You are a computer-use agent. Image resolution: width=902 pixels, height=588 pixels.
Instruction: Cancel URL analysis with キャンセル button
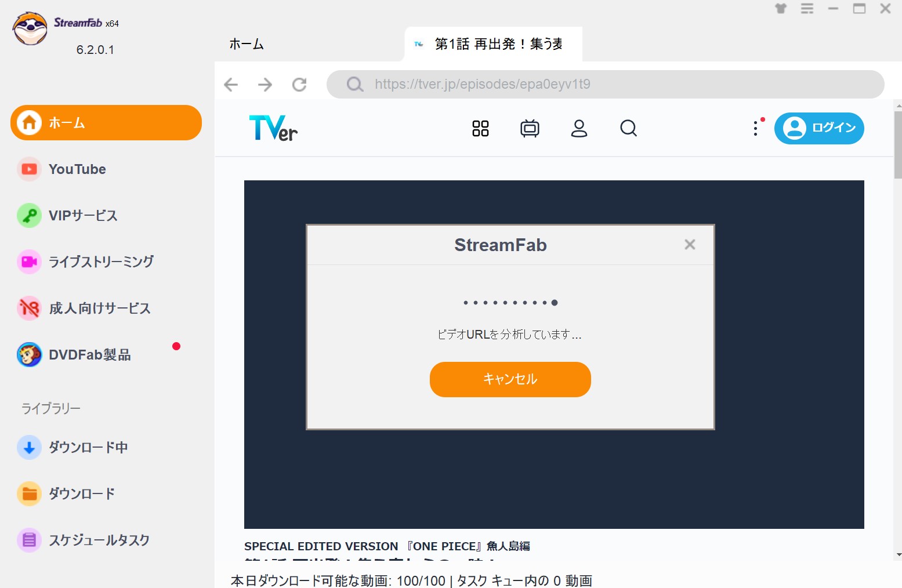(510, 379)
